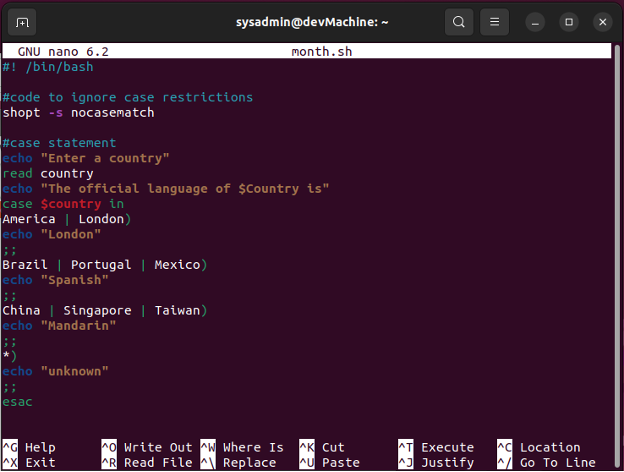Open new terminal tab icon
Viewport: 624px width, 472px height.
23,21
